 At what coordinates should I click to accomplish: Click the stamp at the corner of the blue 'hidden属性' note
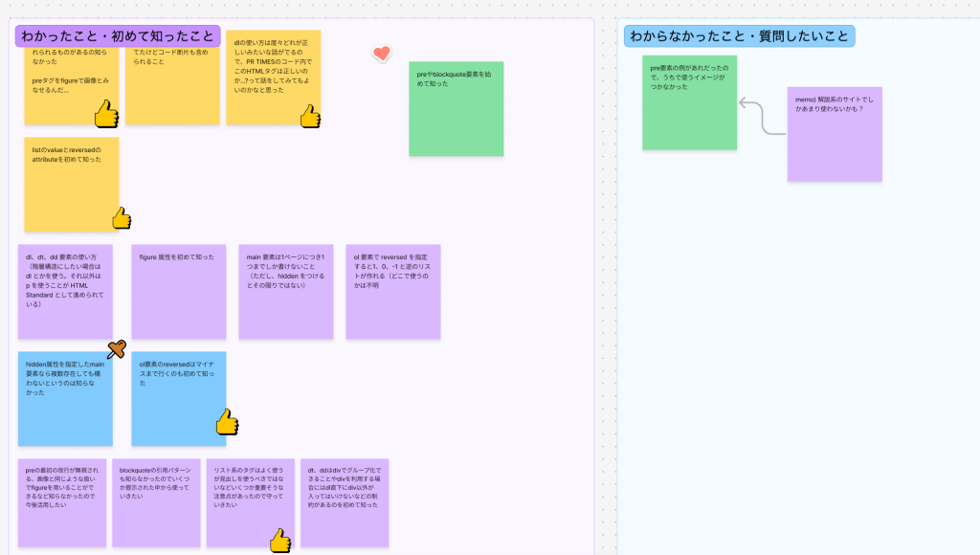pyautogui.click(x=117, y=350)
